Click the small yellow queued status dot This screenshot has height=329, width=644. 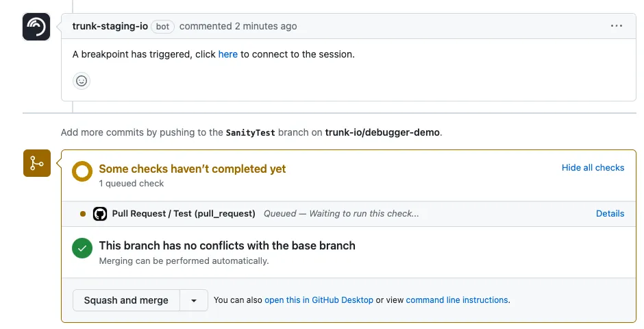click(82, 214)
